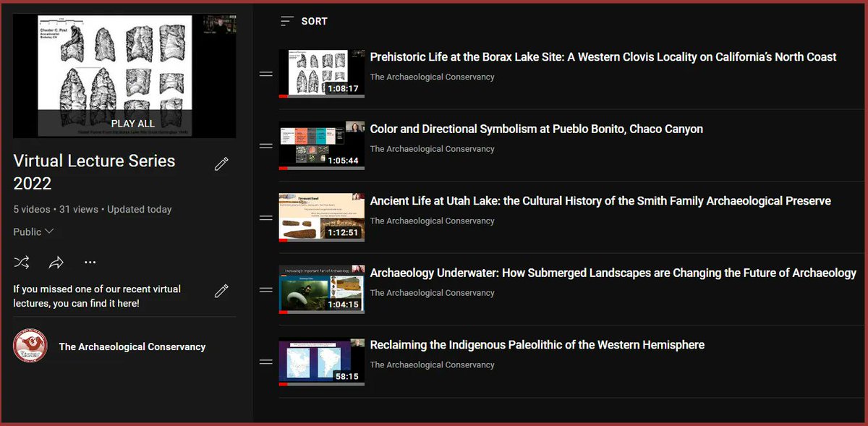Click the sort filter icon beside SORT

click(x=282, y=21)
